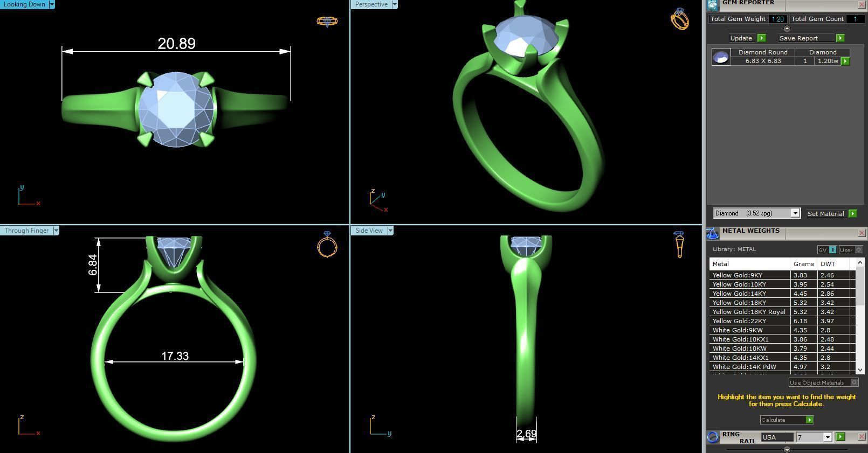This screenshot has width=868, height=453.
Task: Click the Through Finger view ring icon
Action: click(327, 245)
